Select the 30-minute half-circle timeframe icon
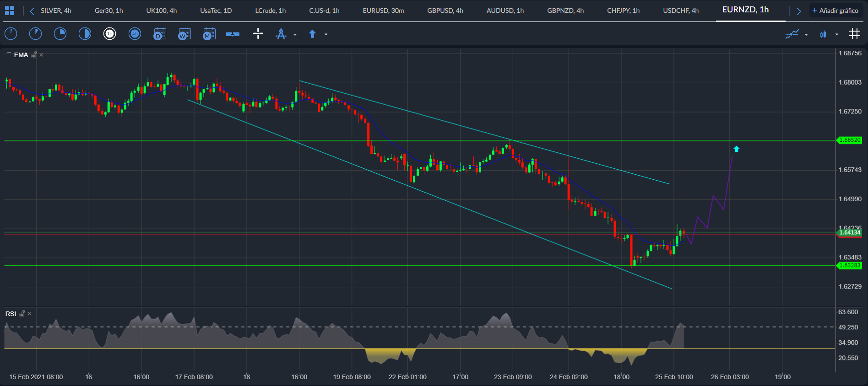Image resolution: width=868 pixels, height=386 pixels. pos(85,33)
